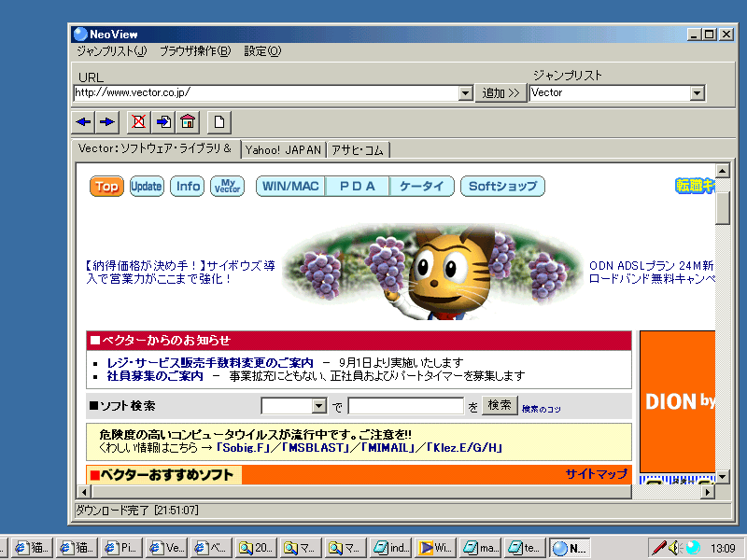Switch to the Yahoo! JAPAN tab
Viewport: 747px width, 560px height.
point(284,150)
